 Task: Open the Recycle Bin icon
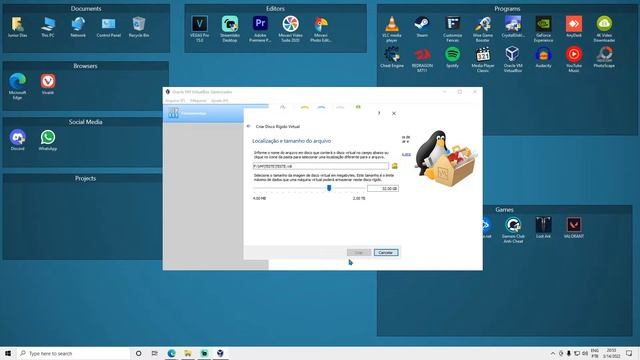pos(139,27)
